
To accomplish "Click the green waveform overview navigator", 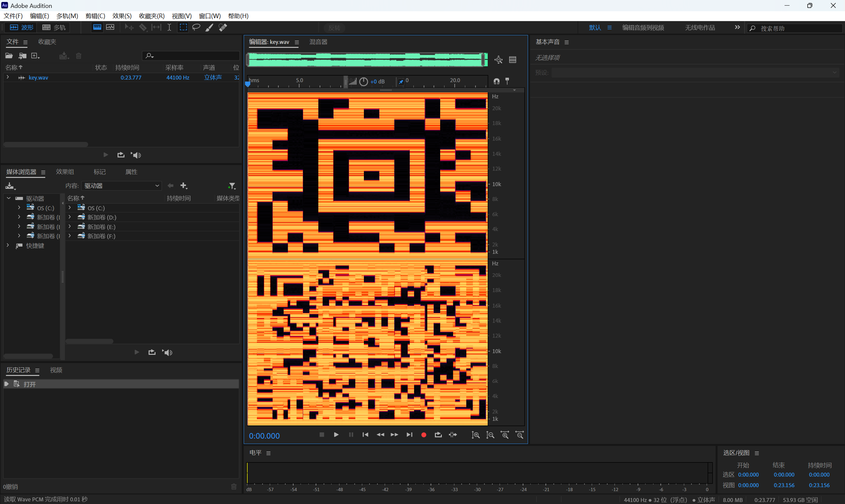I will (x=367, y=60).
